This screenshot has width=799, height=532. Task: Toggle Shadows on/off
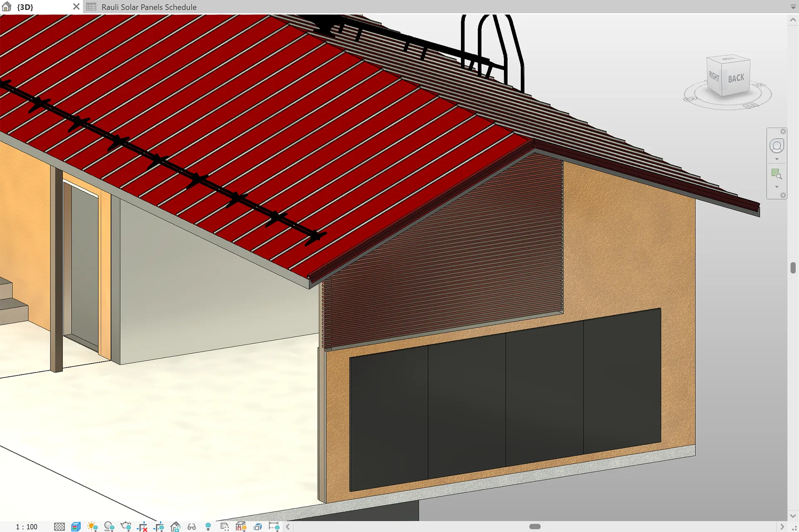tap(109, 527)
